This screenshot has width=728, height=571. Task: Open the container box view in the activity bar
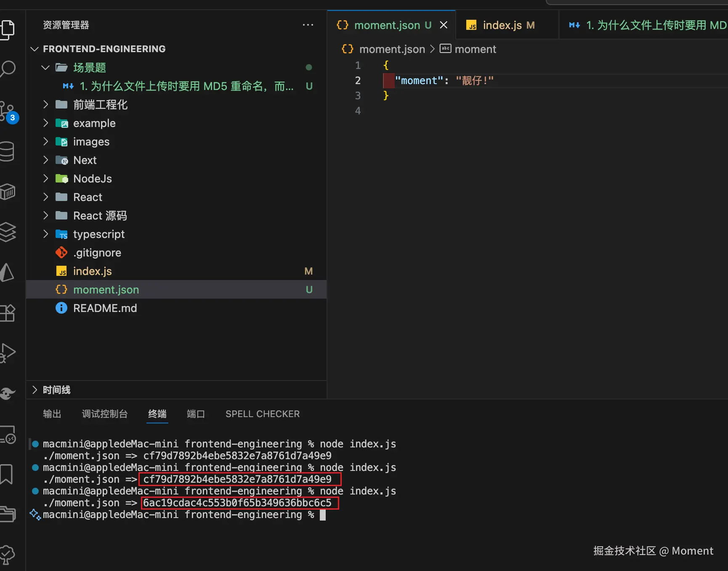coord(8,192)
